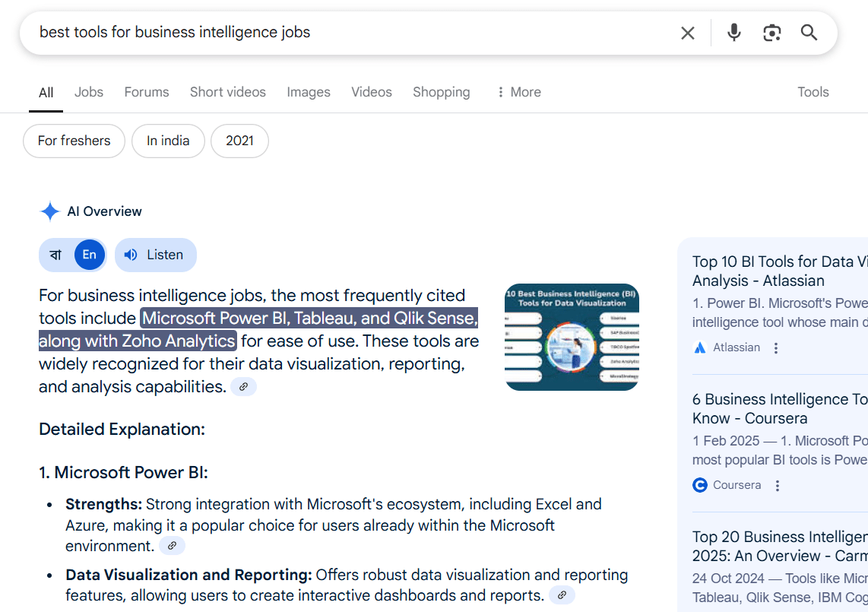Open source link icon after 'dashboards and reports.'

point(562,595)
